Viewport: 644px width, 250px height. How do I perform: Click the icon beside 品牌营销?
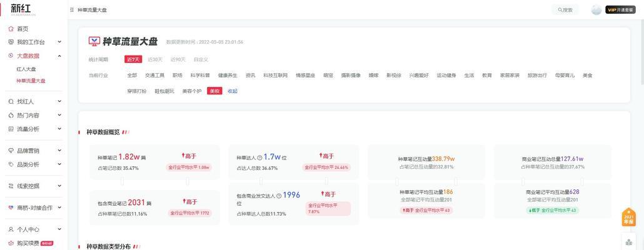(x=11, y=151)
